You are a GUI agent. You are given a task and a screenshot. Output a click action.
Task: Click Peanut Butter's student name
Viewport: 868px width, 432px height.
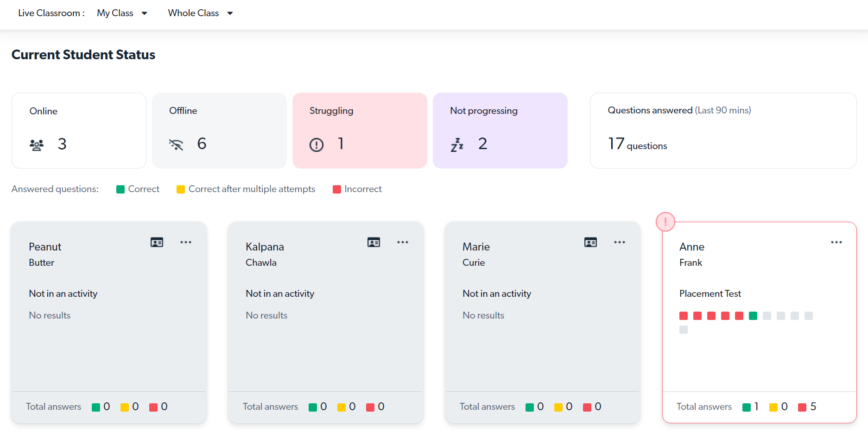click(45, 254)
